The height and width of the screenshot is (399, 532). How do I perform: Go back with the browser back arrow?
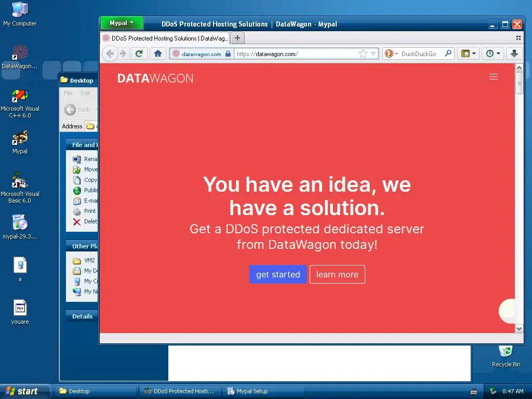(110, 54)
